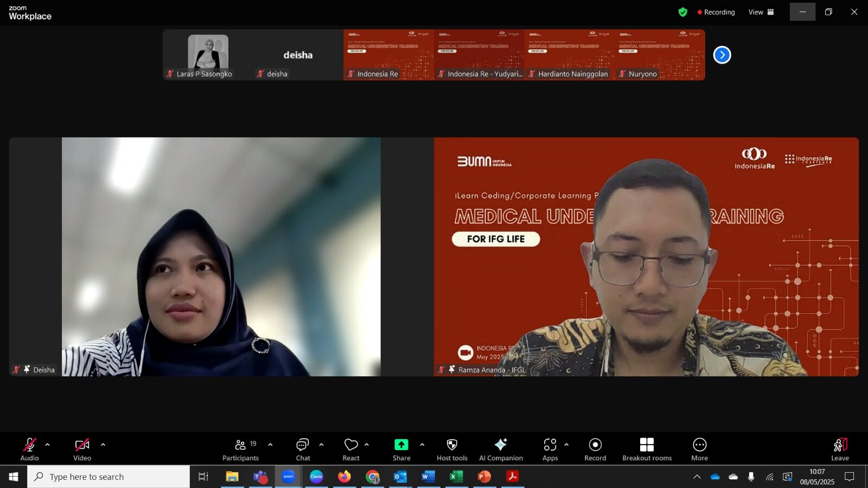This screenshot has height=488, width=868.
Task: Open the Wi-Fi network tray icon
Action: point(769,477)
